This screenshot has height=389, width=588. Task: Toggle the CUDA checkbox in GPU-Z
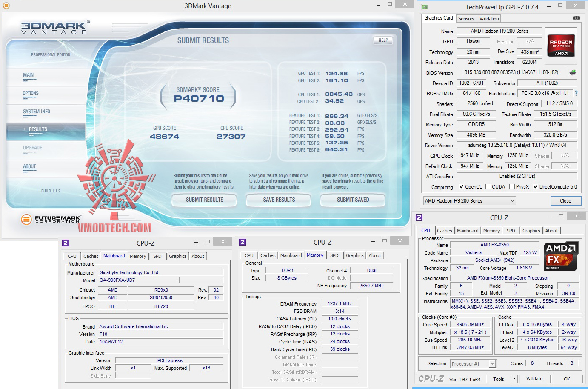tap(488, 187)
